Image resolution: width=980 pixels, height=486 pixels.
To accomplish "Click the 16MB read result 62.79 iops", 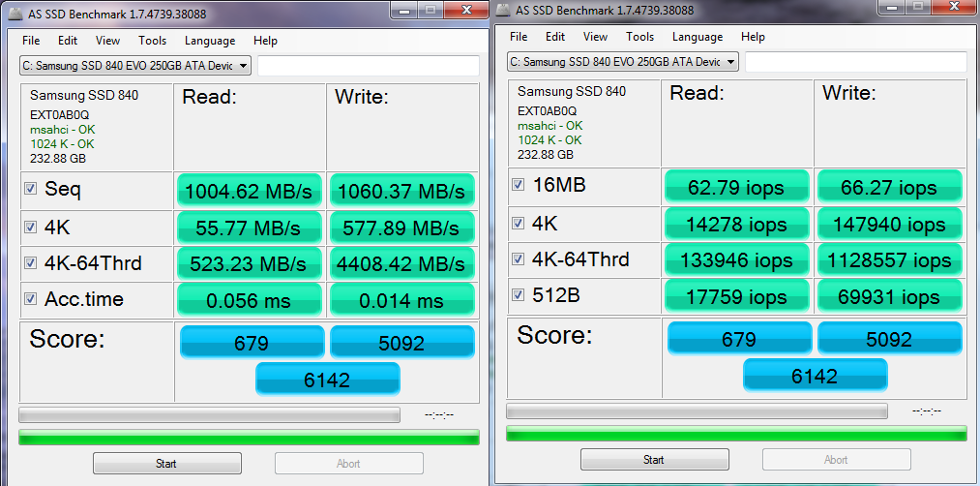I will coord(737,187).
